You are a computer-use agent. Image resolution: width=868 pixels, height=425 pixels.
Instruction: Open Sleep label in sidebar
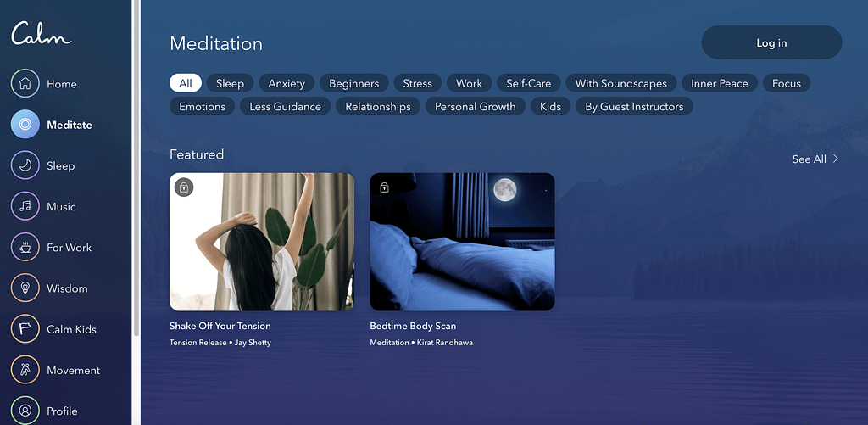pos(60,166)
